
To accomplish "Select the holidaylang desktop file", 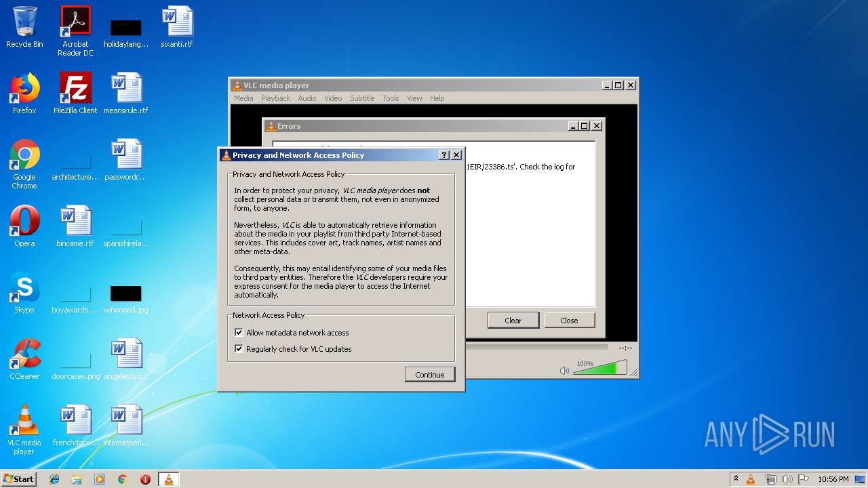I will point(126,33).
